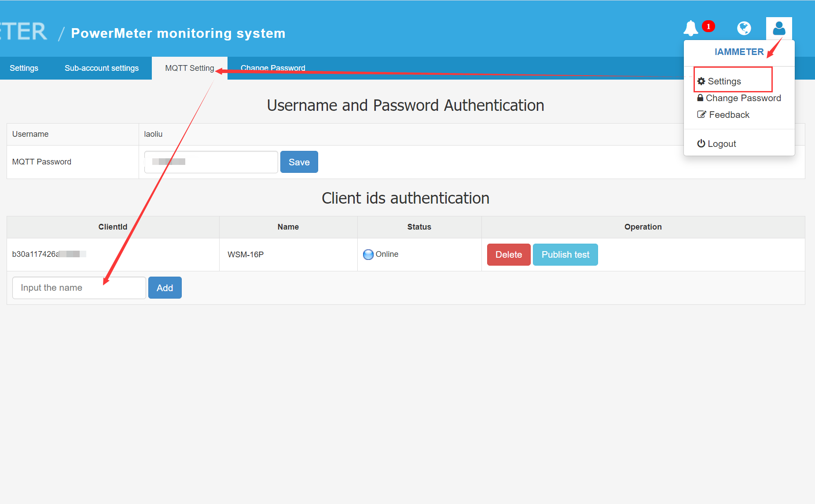The image size is (815, 504).
Task: Focus the MQTT Password input field
Action: coord(211,162)
